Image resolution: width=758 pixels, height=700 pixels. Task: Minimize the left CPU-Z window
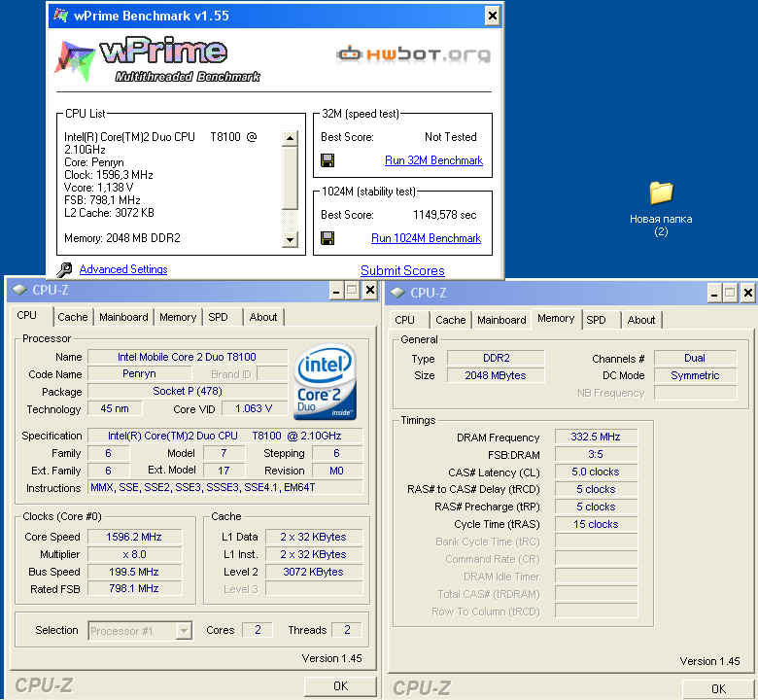pyautogui.click(x=336, y=291)
